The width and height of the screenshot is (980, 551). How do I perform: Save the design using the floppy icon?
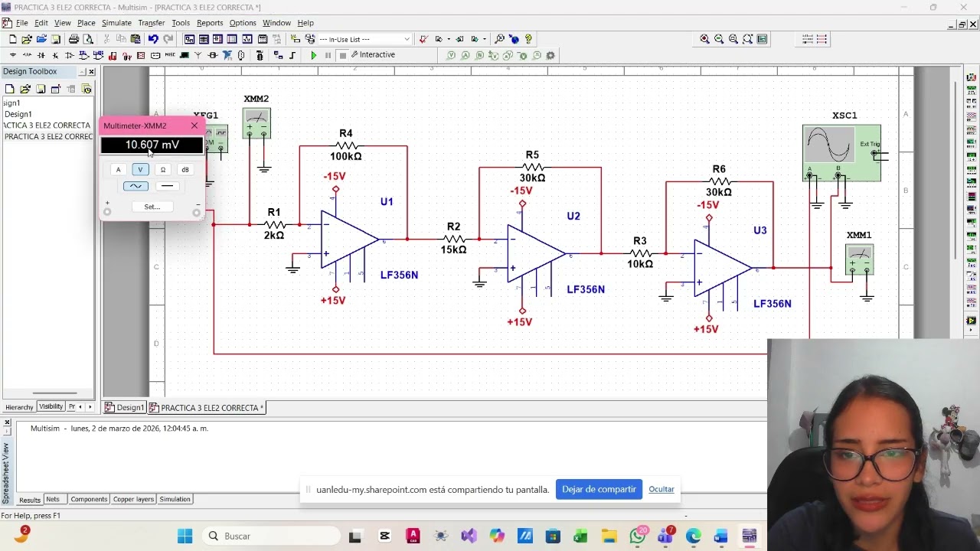[x=56, y=39]
